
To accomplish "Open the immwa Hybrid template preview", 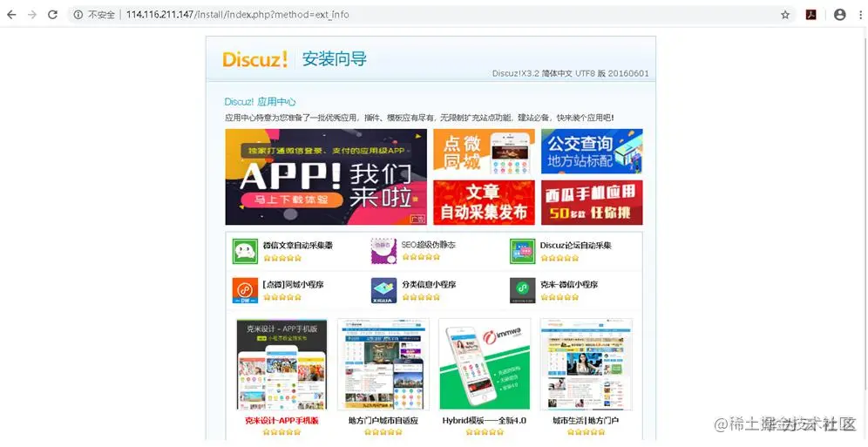I will pyautogui.click(x=485, y=364).
